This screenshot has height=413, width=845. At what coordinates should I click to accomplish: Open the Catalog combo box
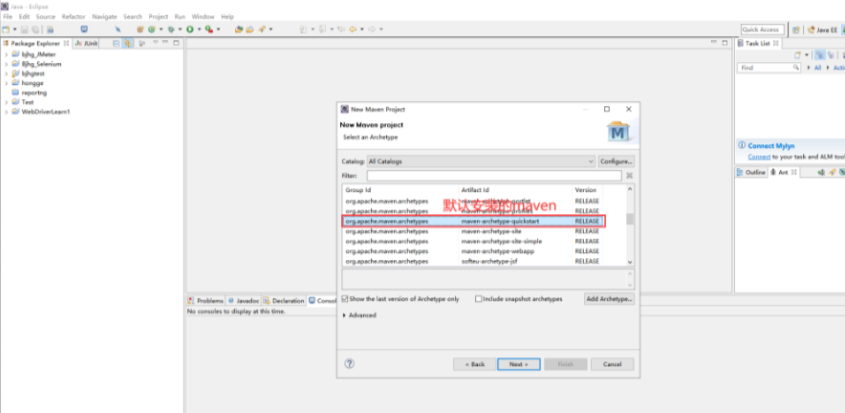click(481, 161)
